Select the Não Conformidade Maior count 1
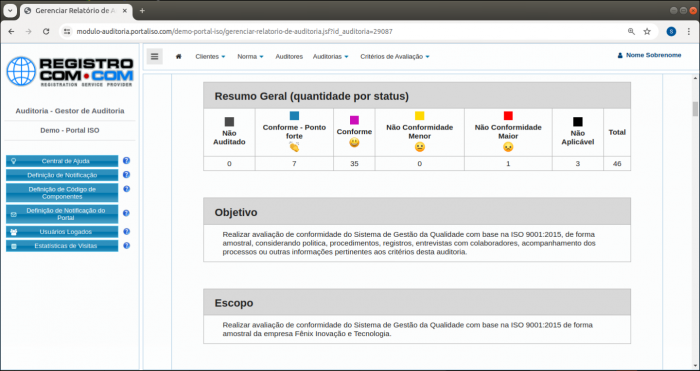 pyautogui.click(x=508, y=164)
